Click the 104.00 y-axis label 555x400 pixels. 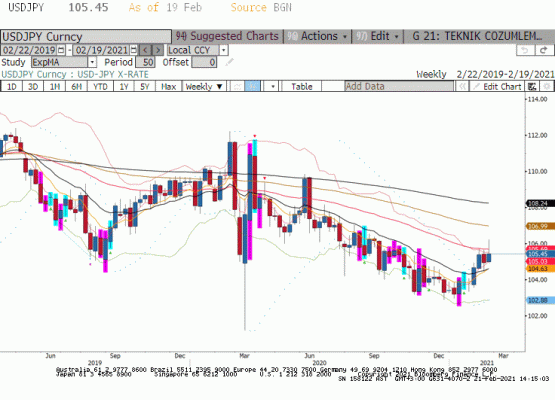click(x=537, y=280)
